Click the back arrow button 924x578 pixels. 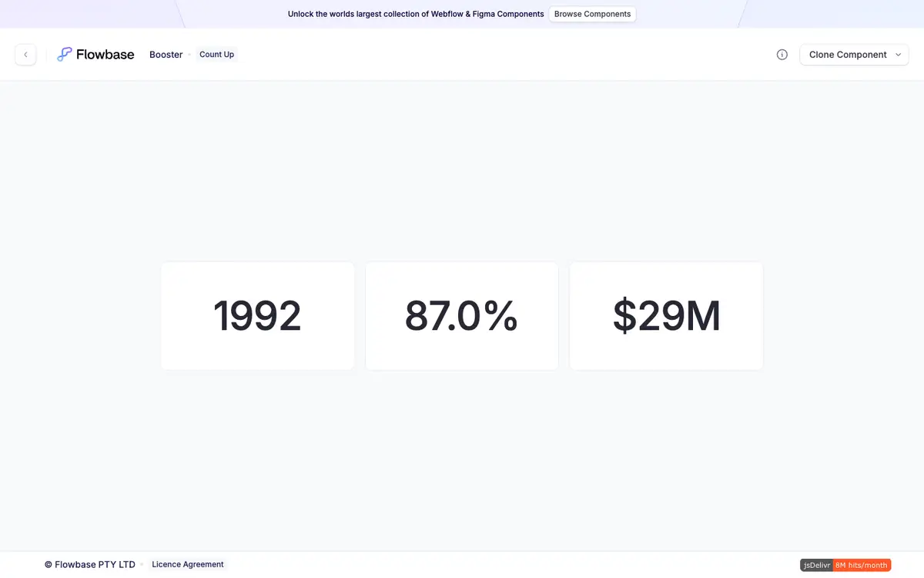25,55
